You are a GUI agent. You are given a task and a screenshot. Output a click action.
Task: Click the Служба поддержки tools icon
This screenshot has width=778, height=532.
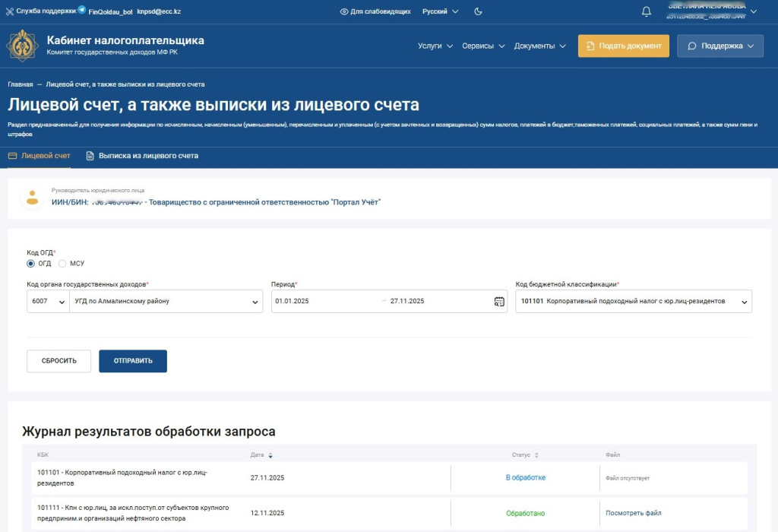(10, 11)
